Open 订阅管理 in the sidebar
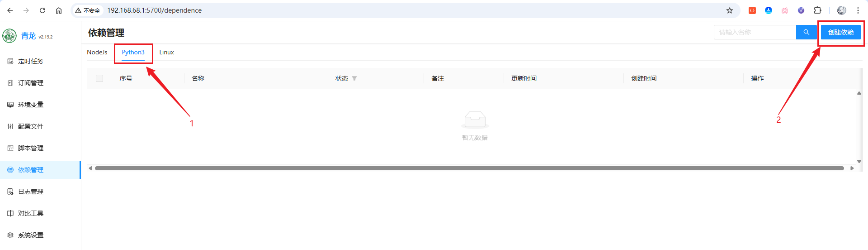This screenshot has width=868, height=250. (x=30, y=83)
